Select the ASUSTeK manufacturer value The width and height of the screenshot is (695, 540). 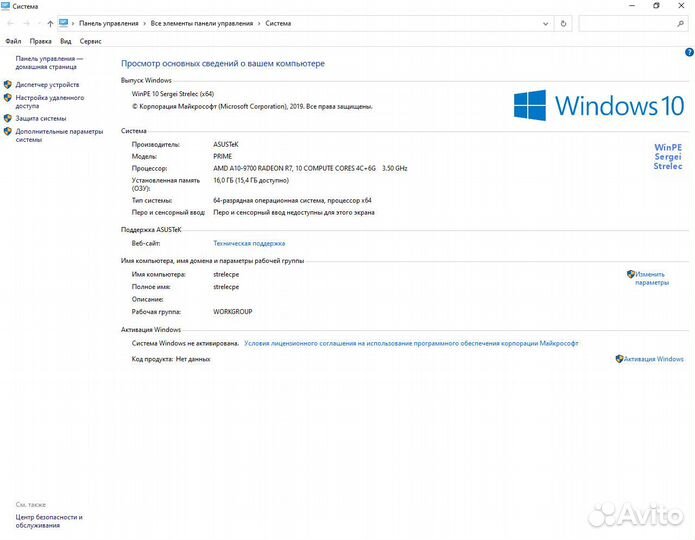[226, 145]
